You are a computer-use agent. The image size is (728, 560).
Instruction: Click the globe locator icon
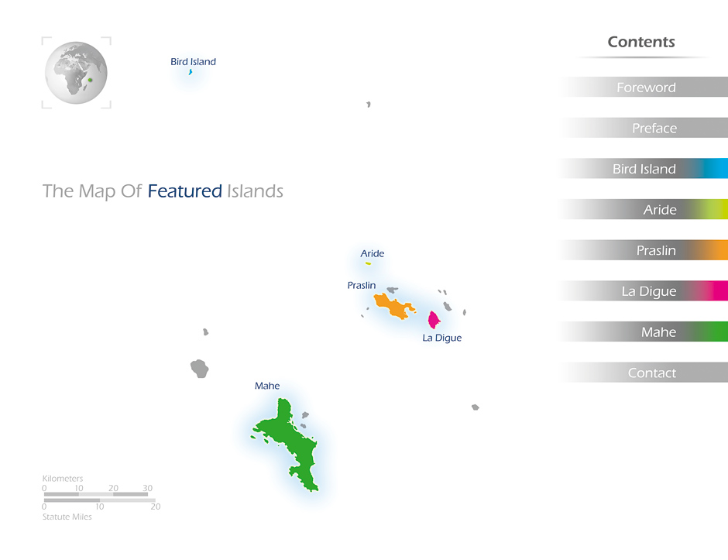(76, 73)
